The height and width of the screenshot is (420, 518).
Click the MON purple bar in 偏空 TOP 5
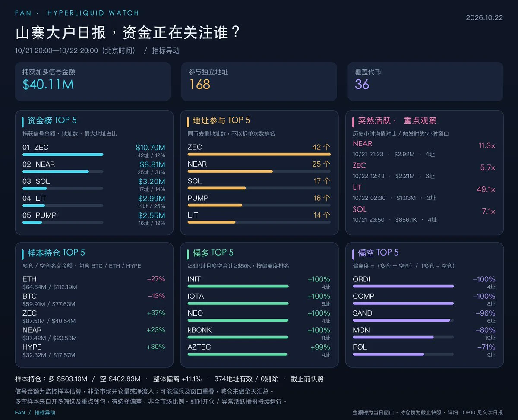click(393, 337)
